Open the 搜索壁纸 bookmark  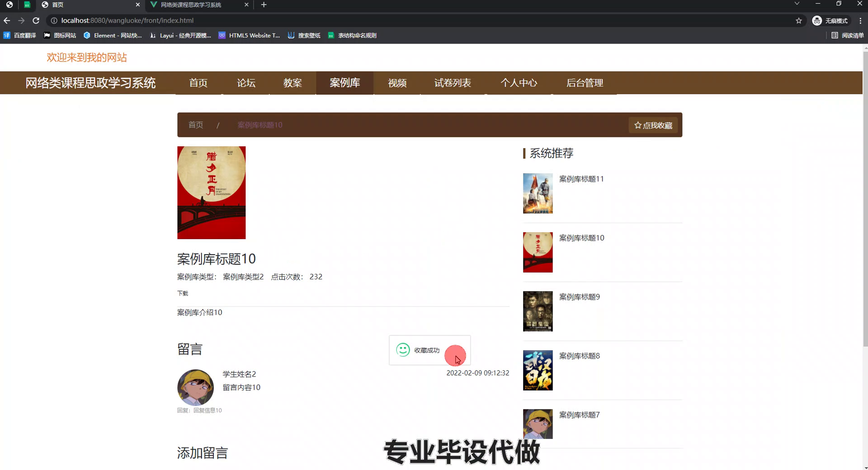[x=304, y=35]
